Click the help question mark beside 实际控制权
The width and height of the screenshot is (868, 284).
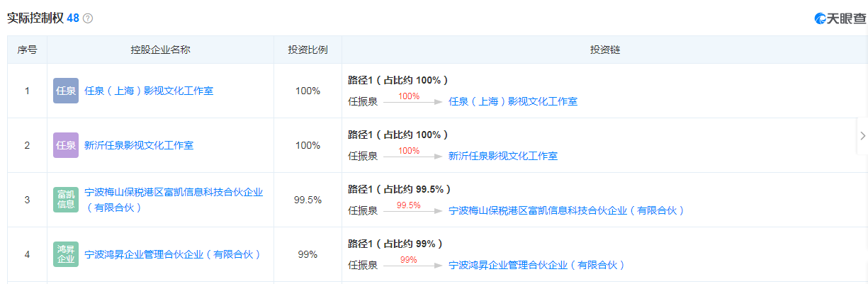[88, 18]
